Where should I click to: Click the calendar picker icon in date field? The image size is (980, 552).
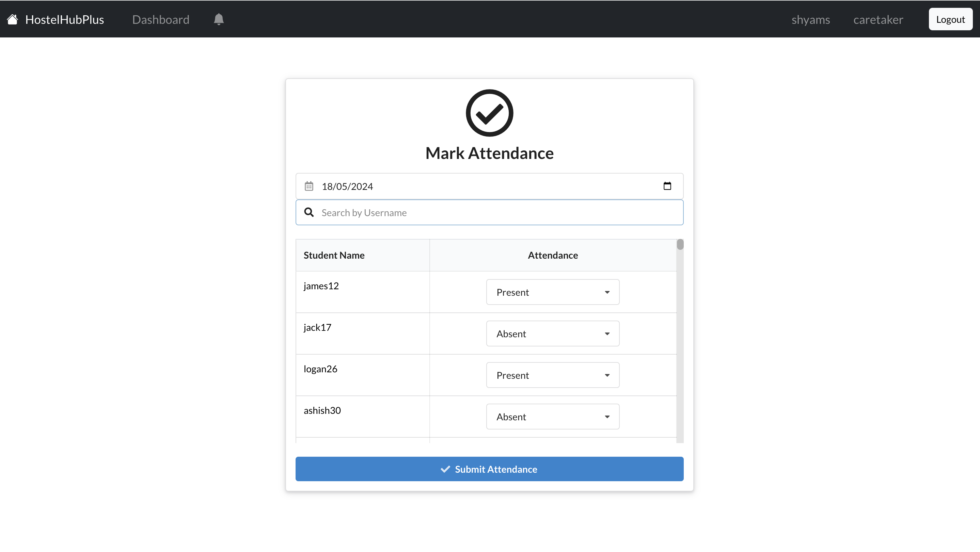tap(667, 186)
